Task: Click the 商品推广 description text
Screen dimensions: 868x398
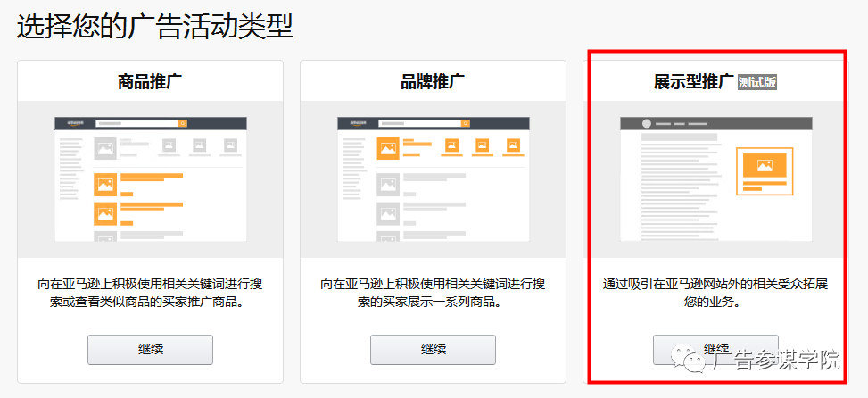Action: coord(150,294)
